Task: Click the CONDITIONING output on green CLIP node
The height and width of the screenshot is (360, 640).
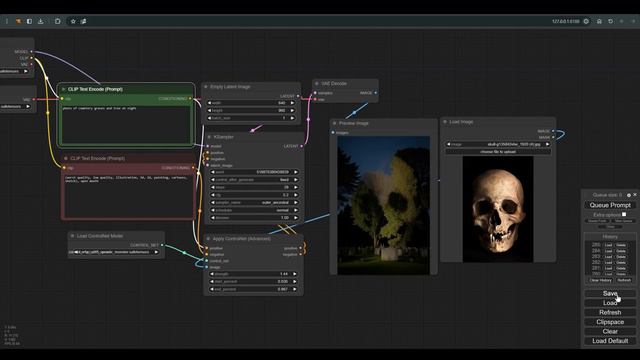Action: tap(190, 98)
